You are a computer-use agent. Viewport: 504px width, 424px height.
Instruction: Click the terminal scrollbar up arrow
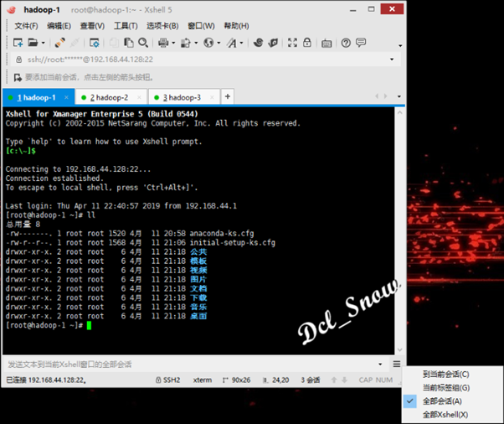tap(400, 113)
